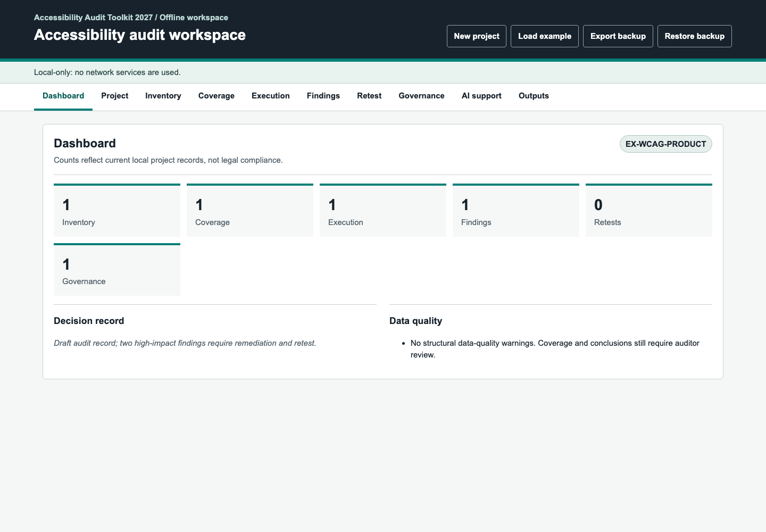Click the draft audit record note

tap(185, 343)
